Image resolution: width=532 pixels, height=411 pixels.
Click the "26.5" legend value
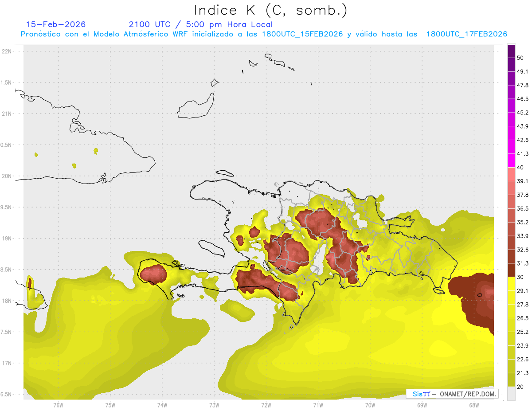point(523,318)
